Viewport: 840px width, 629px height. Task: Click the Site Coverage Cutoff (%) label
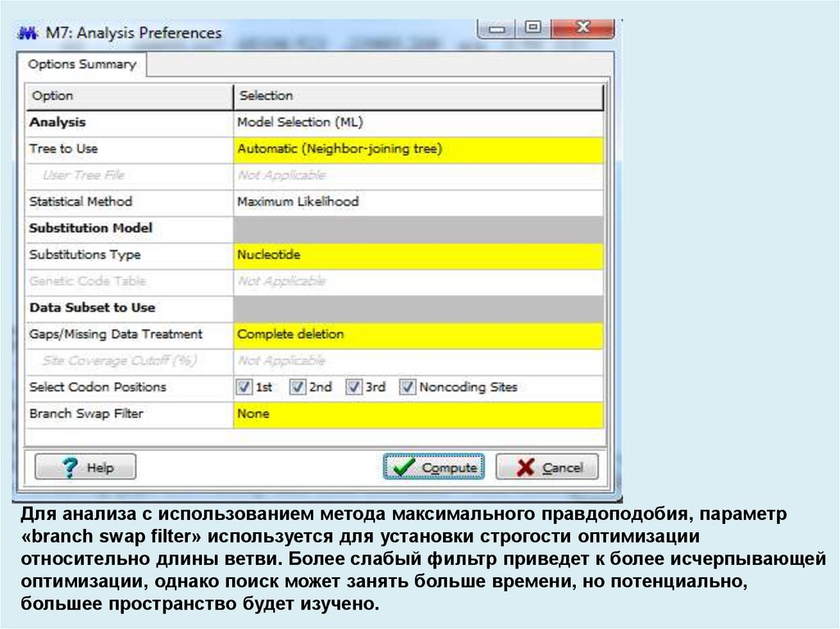pos(120,361)
